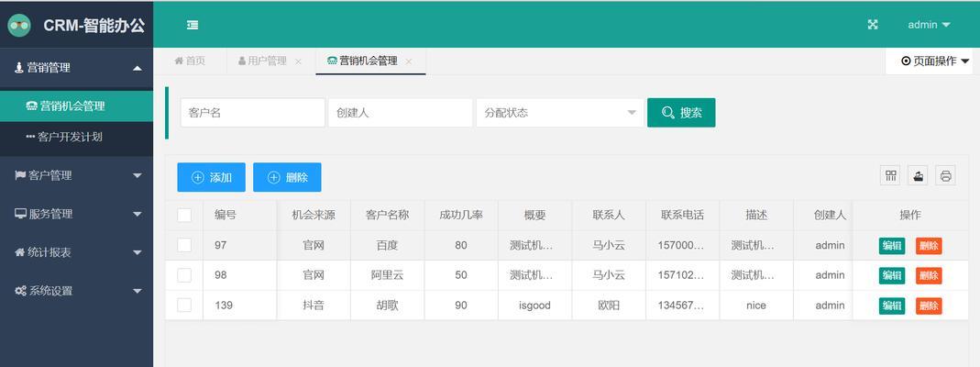
Task: Open the 首页 tab
Action: tap(190, 61)
